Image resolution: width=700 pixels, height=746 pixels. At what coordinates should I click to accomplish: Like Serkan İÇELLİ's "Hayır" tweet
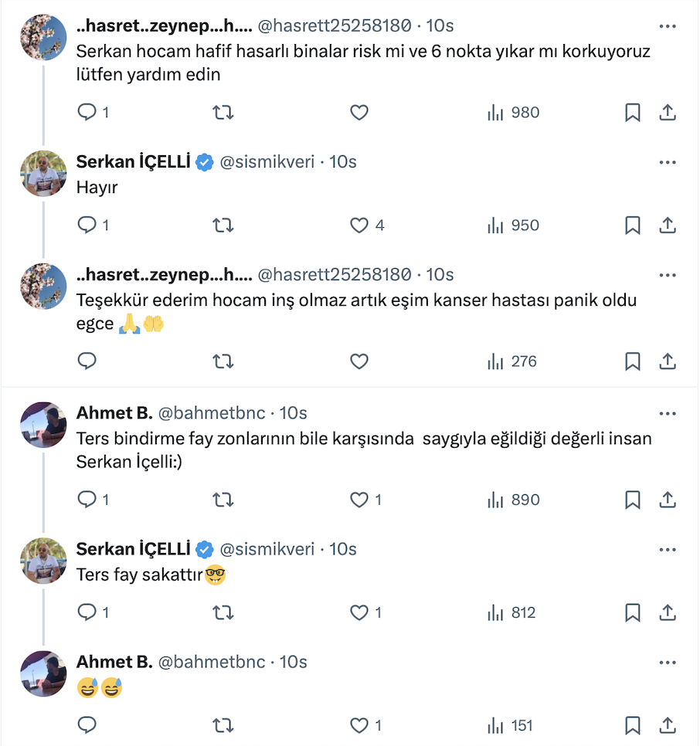point(359,225)
